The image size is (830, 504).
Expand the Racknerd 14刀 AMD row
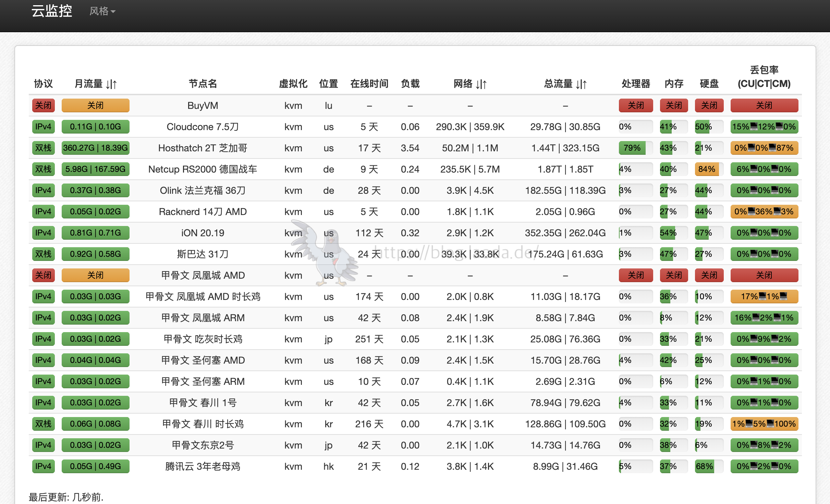[415, 212]
